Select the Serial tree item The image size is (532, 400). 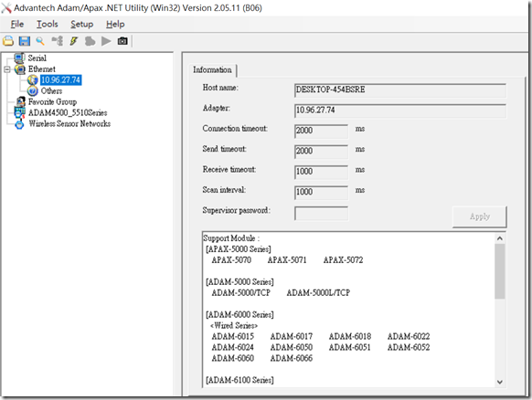pos(37,58)
